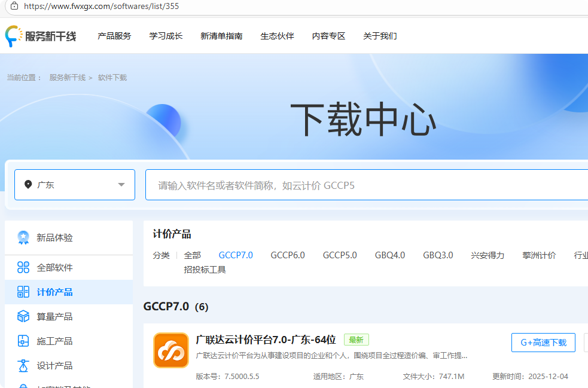
Task: Open the 内容专区 menu
Action: pyautogui.click(x=328, y=36)
